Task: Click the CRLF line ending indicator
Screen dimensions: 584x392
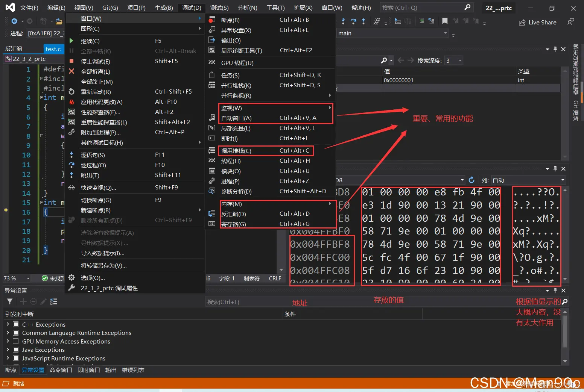Action: pos(275,278)
